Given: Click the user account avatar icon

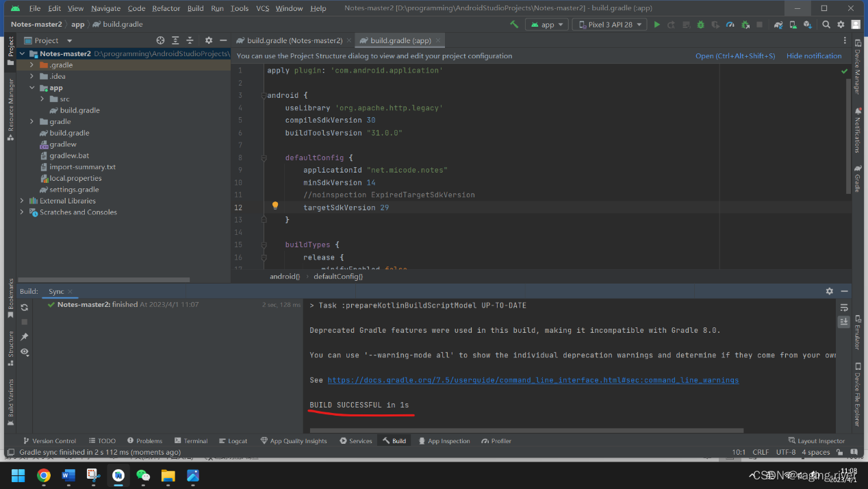Looking at the screenshot, I should (x=856, y=24).
